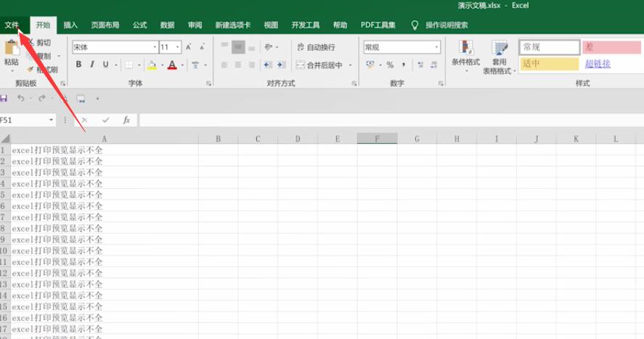Open the 数据 ribbon tab
This screenshot has height=339, width=644.
pos(167,25)
